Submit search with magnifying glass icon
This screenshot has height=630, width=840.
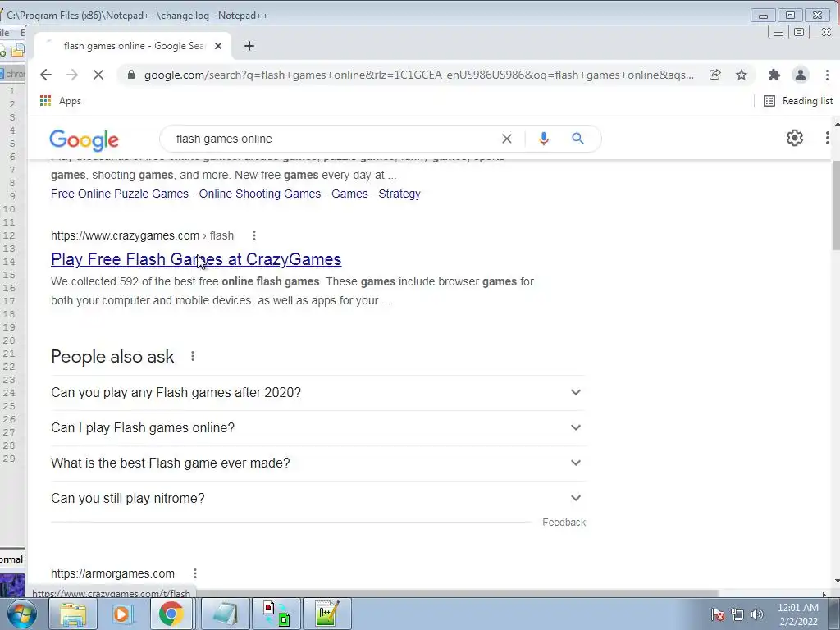click(577, 139)
